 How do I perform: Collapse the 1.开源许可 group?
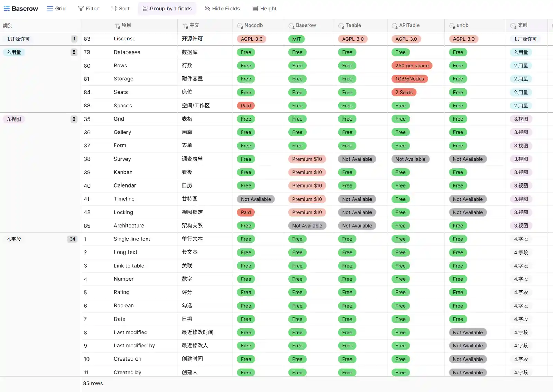pyautogui.click(x=18, y=39)
